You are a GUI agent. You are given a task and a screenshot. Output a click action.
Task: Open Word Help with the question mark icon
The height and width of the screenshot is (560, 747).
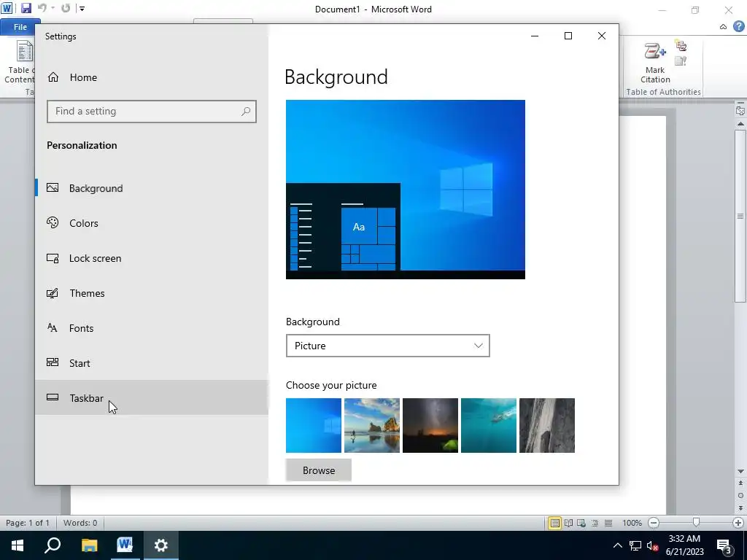(738, 27)
